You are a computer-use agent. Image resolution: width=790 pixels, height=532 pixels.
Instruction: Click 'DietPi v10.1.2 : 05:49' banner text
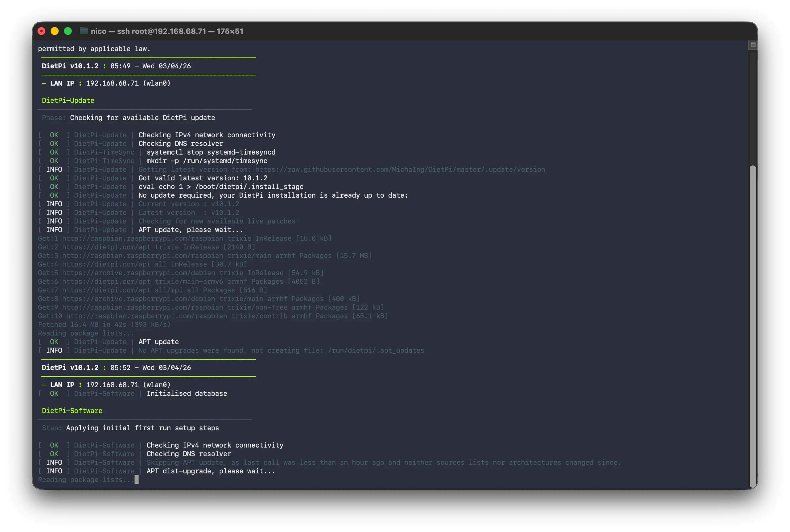point(86,66)
